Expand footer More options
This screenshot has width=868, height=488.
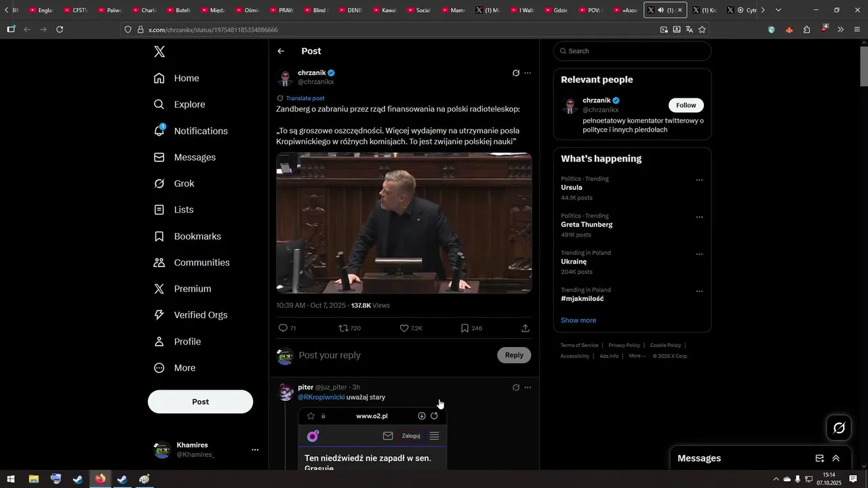[x=637, y=356]
